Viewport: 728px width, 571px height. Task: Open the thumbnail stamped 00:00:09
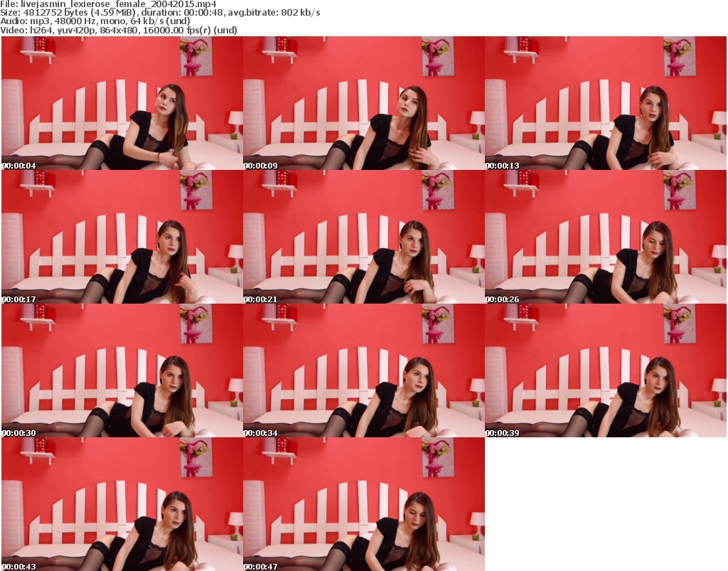(364, 103)
